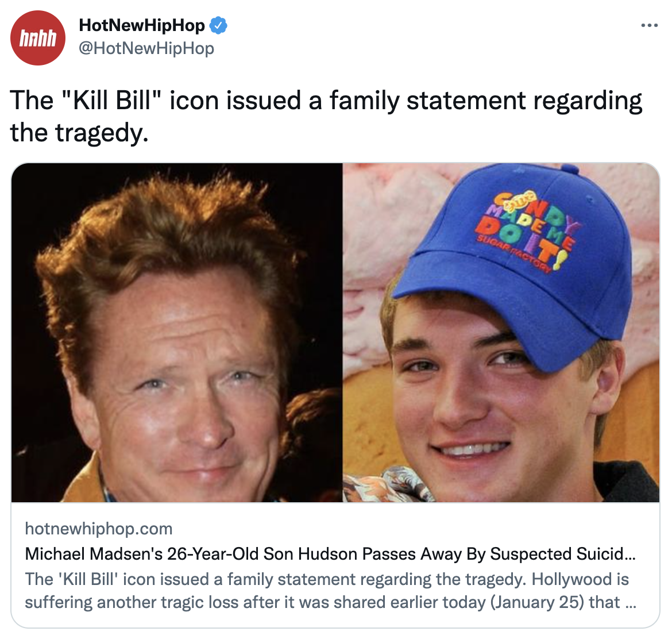Click the blue verified checkmark badge
The height and width of the screenshot is (639, 672).
(x=218, y=26)
